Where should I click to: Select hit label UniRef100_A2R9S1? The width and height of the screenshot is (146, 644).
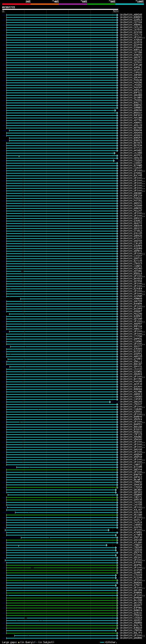point(131,412)
